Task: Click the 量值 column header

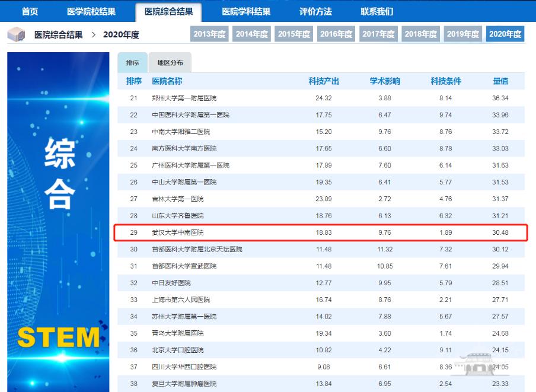Action: (x=500, y=81)
